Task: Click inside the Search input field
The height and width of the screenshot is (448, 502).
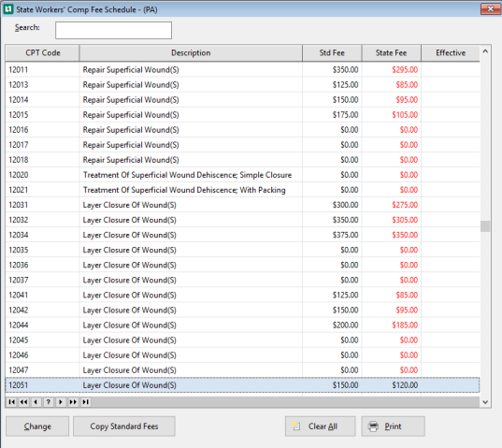Action: (113, 31)
